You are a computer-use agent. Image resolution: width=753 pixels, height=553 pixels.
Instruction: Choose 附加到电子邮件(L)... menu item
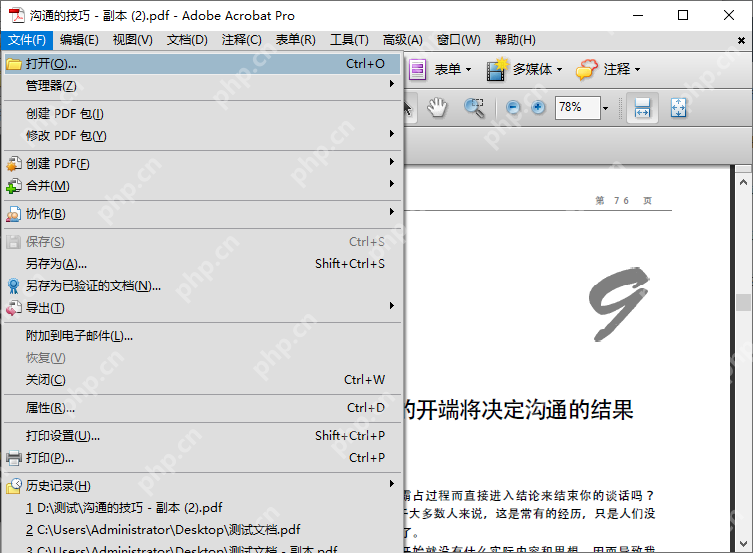(x=202, y=336)
